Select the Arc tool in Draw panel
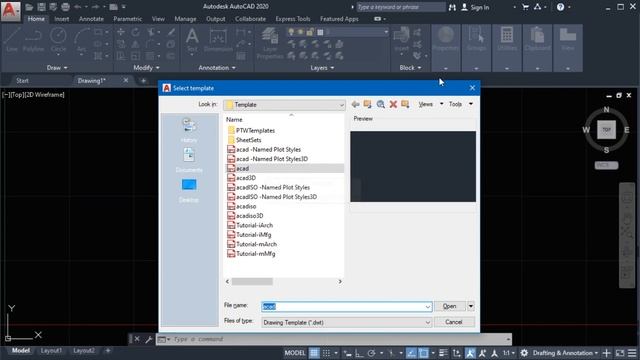The image size is (640, 360). click(x=82, y=40)
